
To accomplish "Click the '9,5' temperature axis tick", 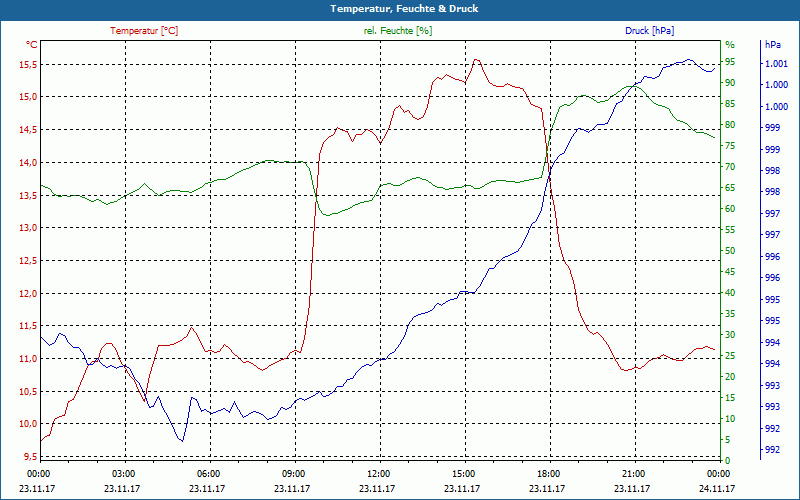I will point(30,457).
